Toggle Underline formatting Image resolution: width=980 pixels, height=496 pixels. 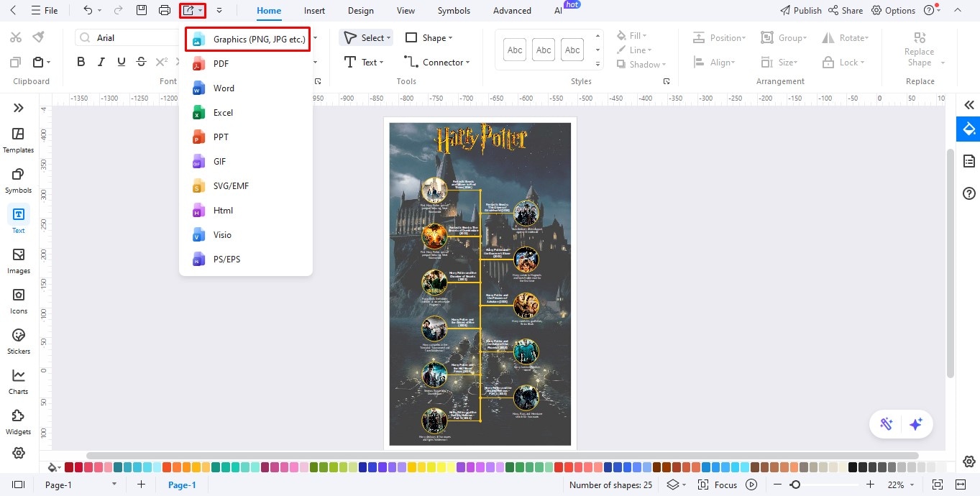point(121,63)
